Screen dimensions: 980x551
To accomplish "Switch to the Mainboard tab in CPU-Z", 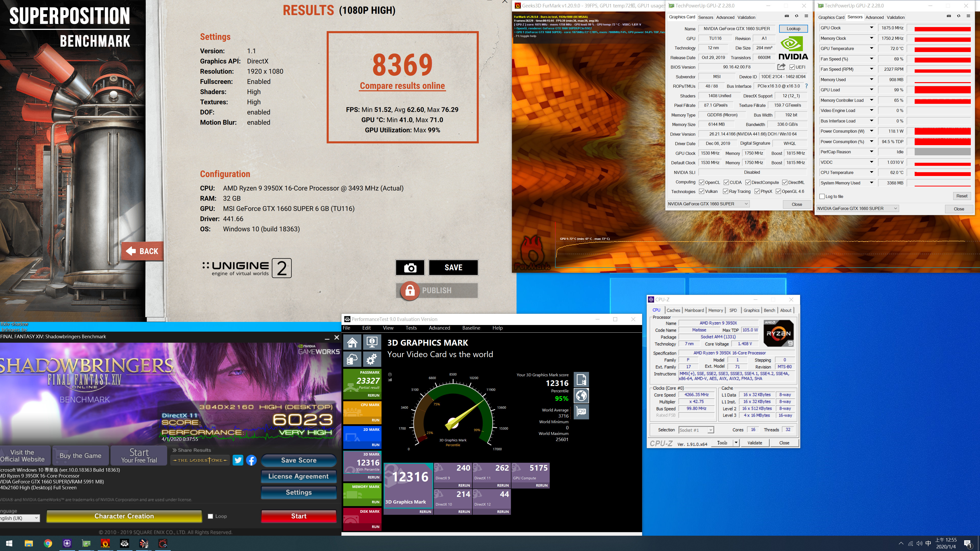I will [694, 310].
